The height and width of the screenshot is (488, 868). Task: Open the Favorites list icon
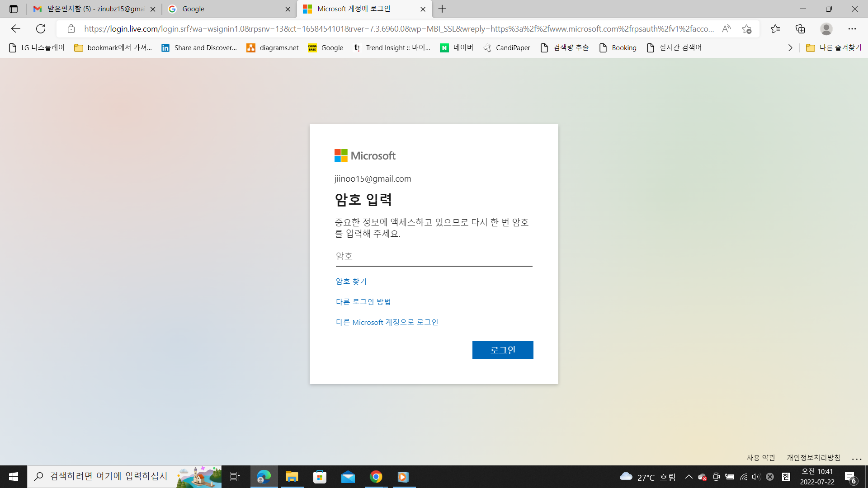click(x=775, y=29)
